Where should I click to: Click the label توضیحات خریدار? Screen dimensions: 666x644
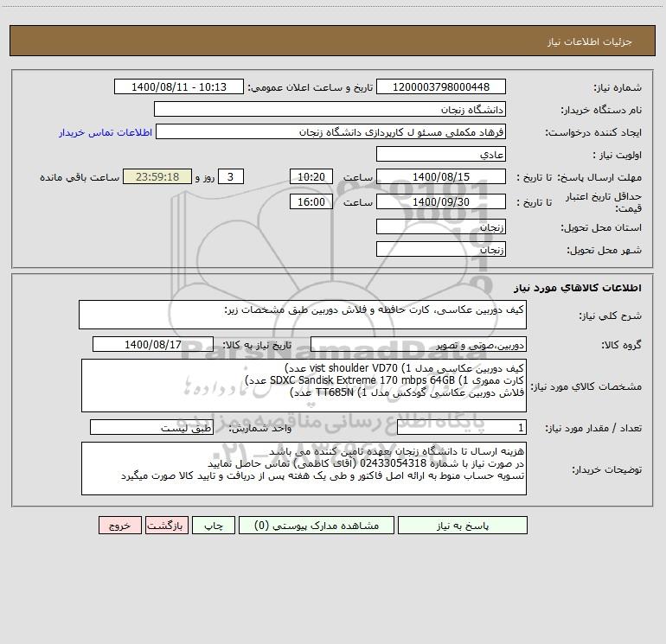pyautogui.click(x=607, y=470)
